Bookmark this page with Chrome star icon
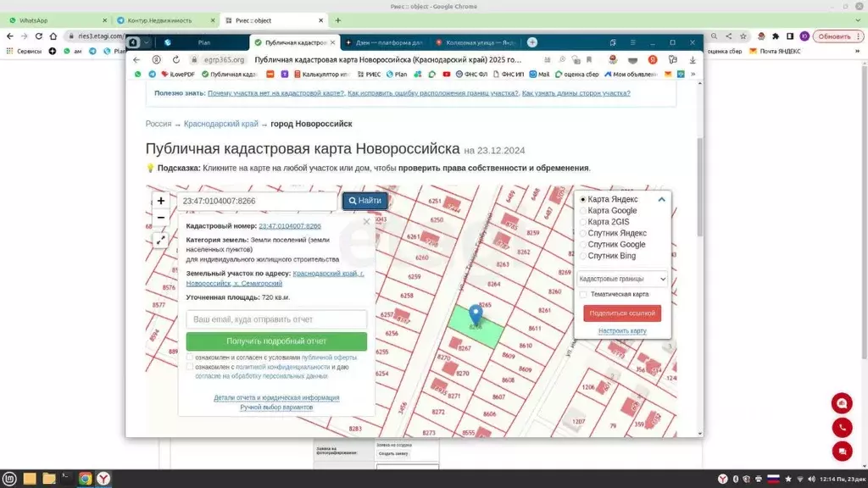The width and height of the screenshot is (868, 488). click(x=743, y=36)
